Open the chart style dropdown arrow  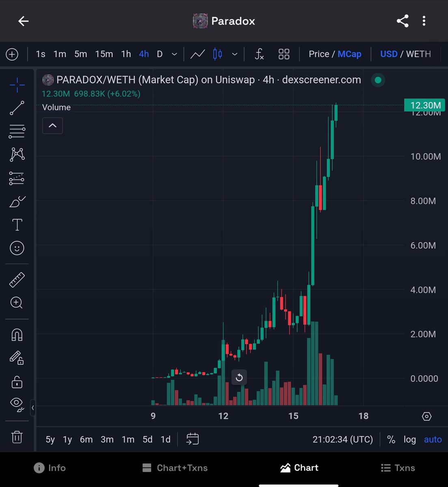[234, 54]
